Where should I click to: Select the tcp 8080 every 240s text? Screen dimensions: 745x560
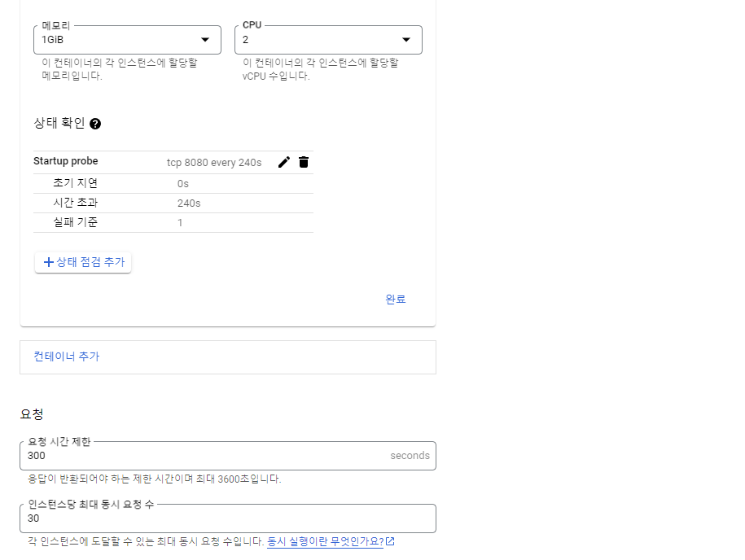(214, 163)
